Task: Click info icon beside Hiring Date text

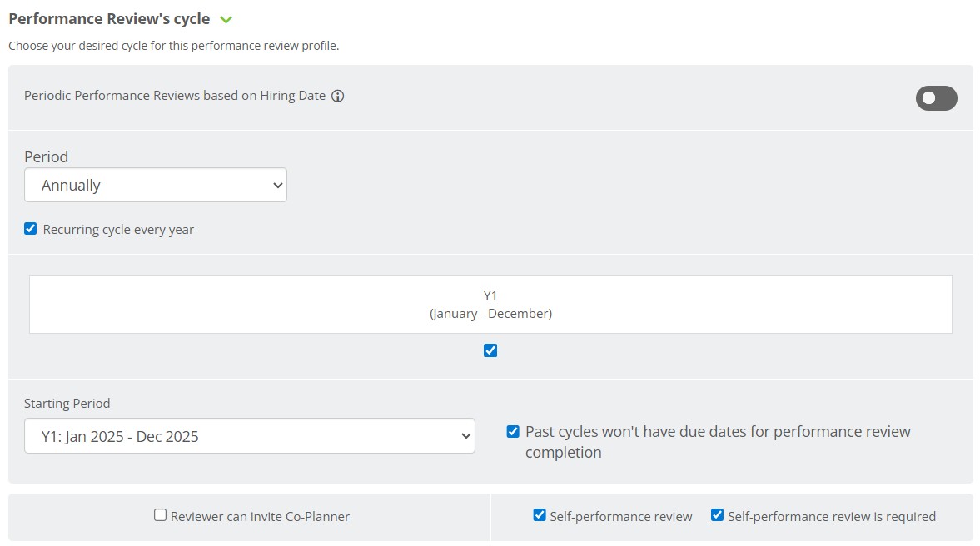Action: 337,96
